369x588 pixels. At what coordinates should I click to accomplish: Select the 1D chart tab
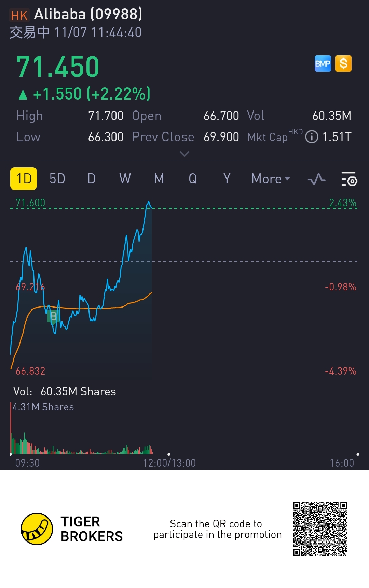[x=24, y=179]
